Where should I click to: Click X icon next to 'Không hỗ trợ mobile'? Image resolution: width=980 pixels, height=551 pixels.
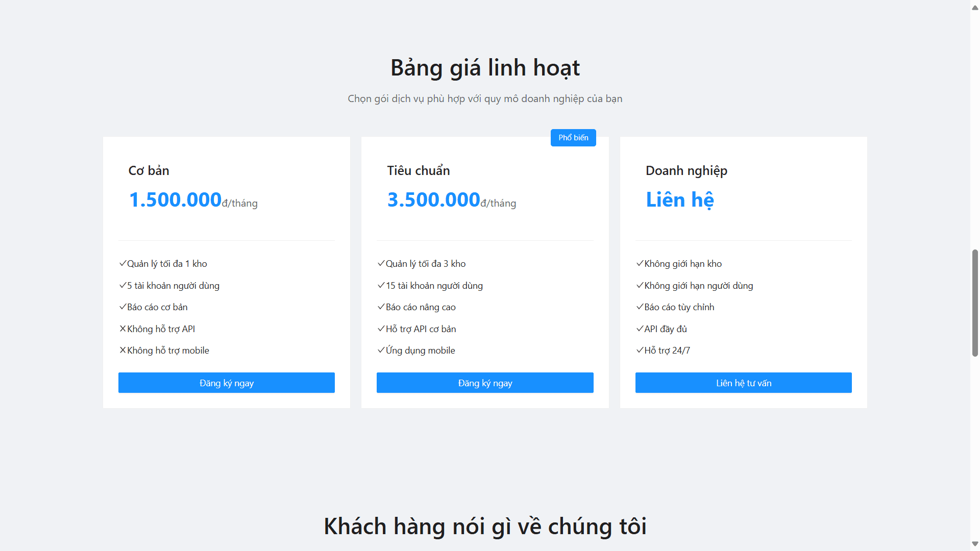coord(122,350)
